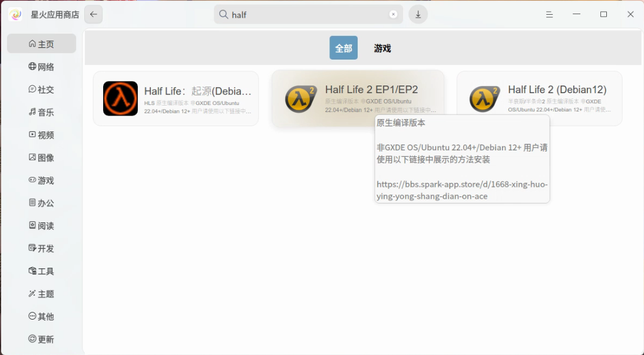Click the bbs.spark-app.store URL in tooltip
Image resolution: width=644 pixels, height=355 pixels.
[x=462, y=190]
